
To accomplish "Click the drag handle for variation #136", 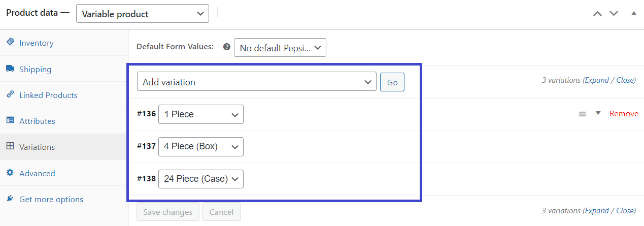I will pyautogui.click(x=582, y=114).
